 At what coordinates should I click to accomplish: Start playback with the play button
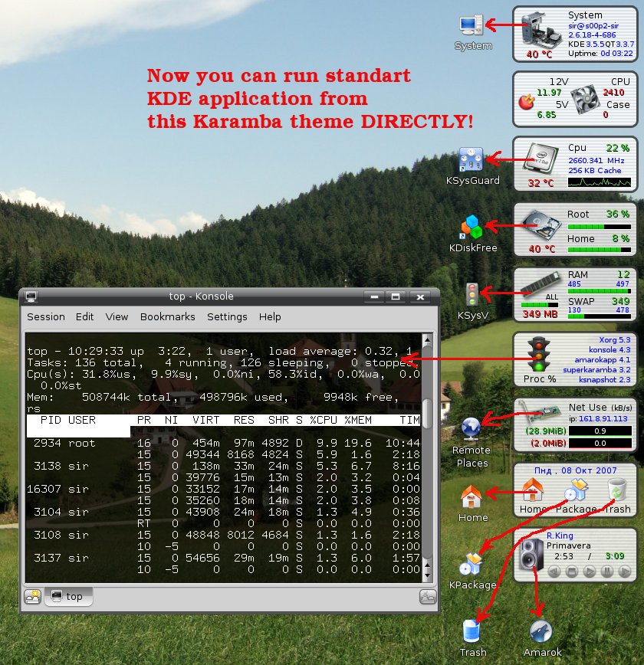coord(590,572)
